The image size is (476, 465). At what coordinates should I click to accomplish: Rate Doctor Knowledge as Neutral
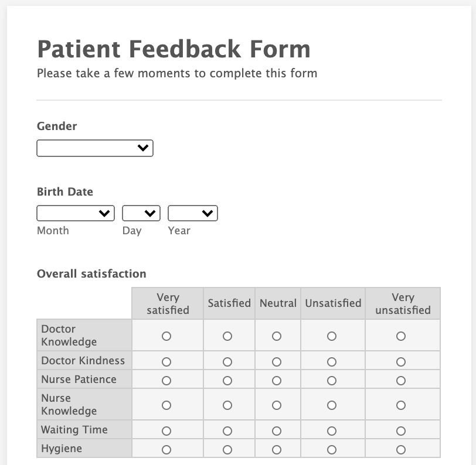[x=277, y=336]
